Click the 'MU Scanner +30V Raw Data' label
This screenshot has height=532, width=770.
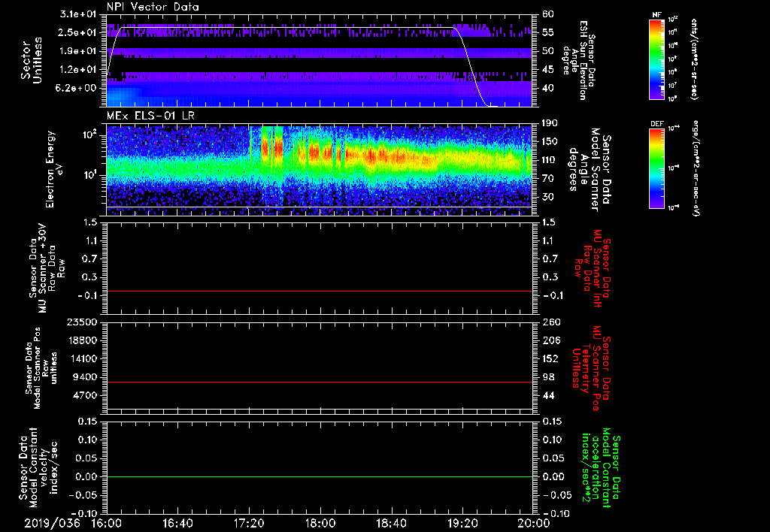click(x=47, y=268)
